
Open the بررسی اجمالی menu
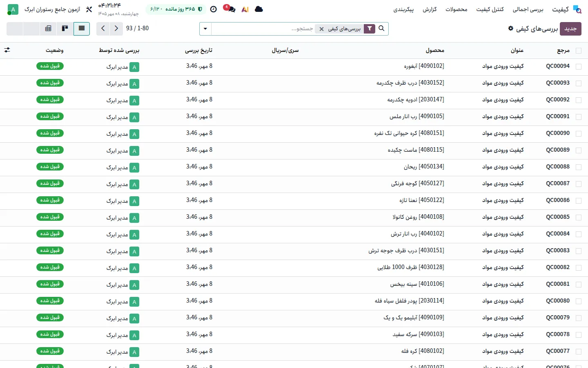click(x=528, y=9)
